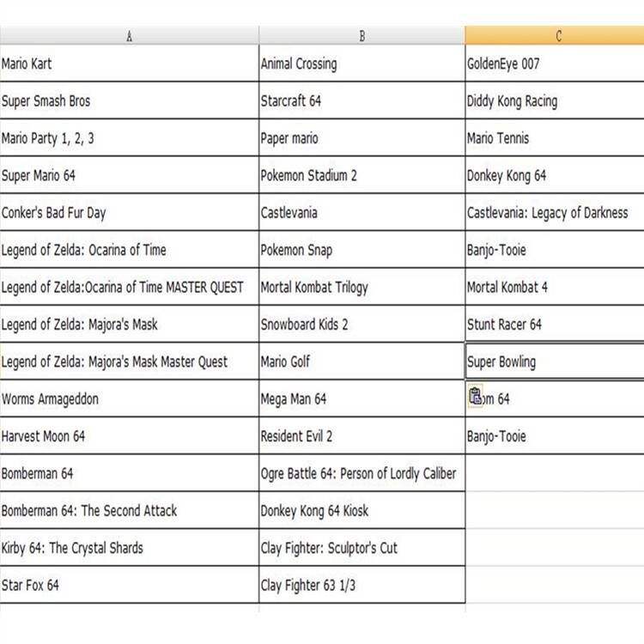This screenshot has height=644, width=644.
Task: Select column A header
Action: tap(129, 36)
